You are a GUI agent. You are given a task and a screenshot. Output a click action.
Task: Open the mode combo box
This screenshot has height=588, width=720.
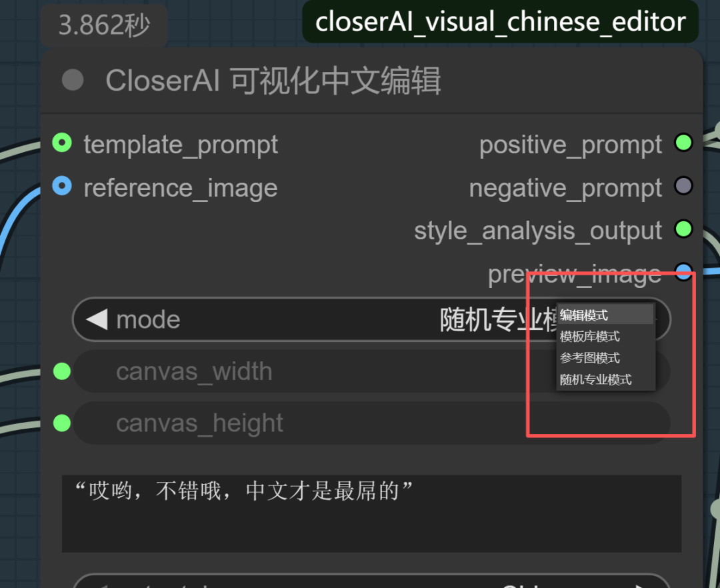pos(371,319)
